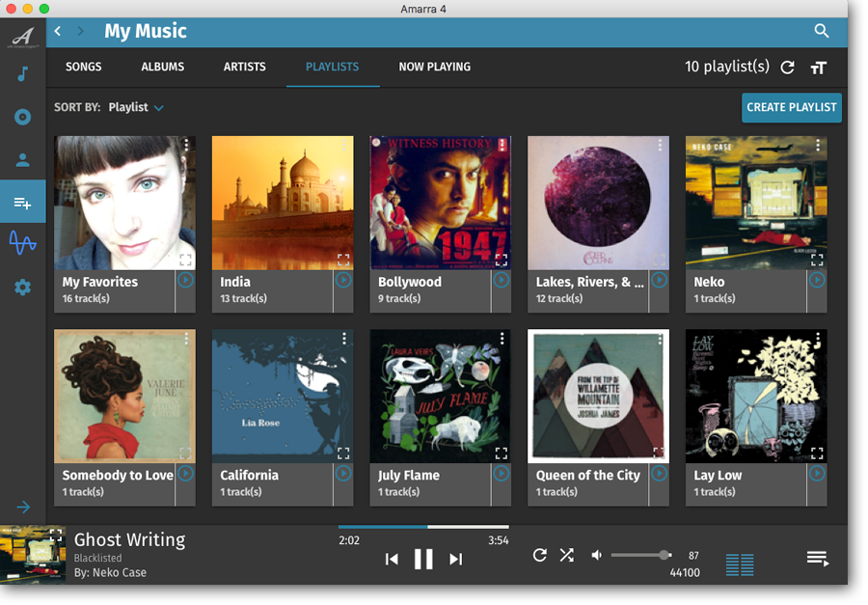Open the playback queue icon
868x605 pixels.
point(818,558)
